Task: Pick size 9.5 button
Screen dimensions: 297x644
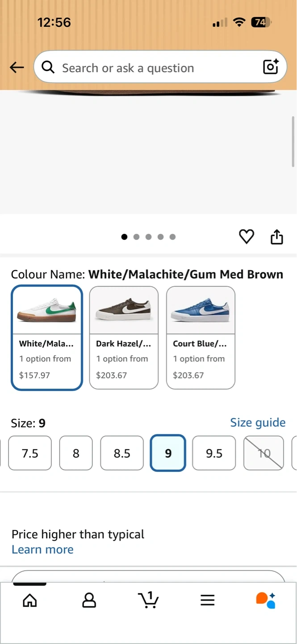Action: (214, 453)
